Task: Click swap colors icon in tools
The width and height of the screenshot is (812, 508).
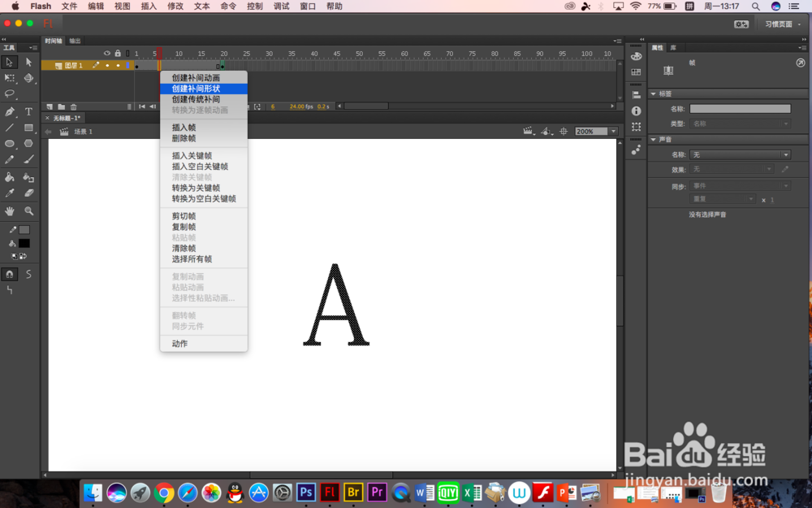Action: pyautogui.click(x=23, y=256)
